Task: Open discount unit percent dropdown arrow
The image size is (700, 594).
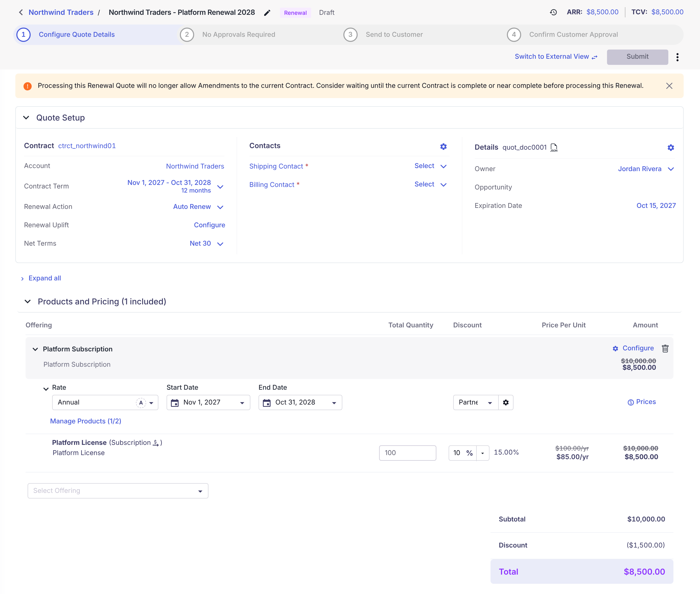Action: click(483, 453)
